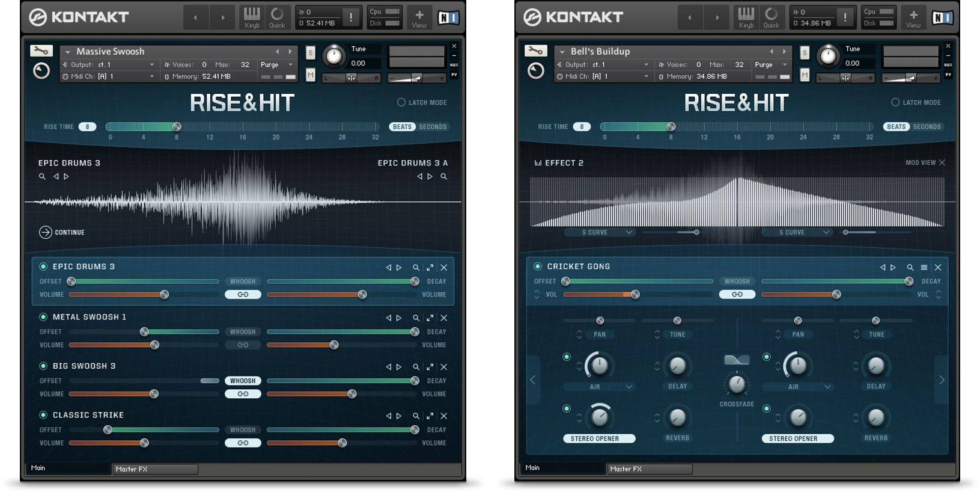Viewport: 980px width, 492px height.
Task: Remove the Big Swoosh 3 layer with X
Action: pyautogui.click(x=444, y=367)
